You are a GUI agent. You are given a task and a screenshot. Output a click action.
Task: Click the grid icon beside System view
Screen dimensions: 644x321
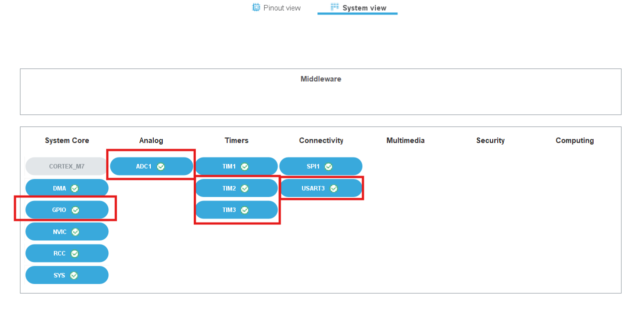[334, 7]
